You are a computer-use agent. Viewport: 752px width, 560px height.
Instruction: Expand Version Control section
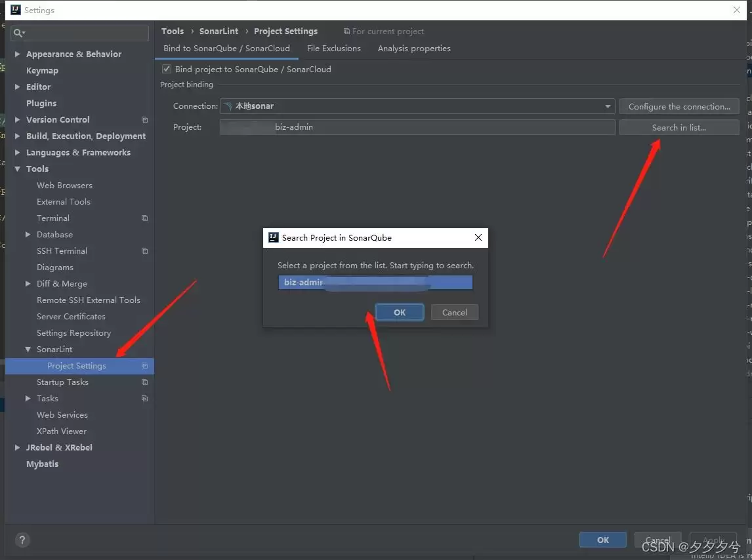coord(17,119)
